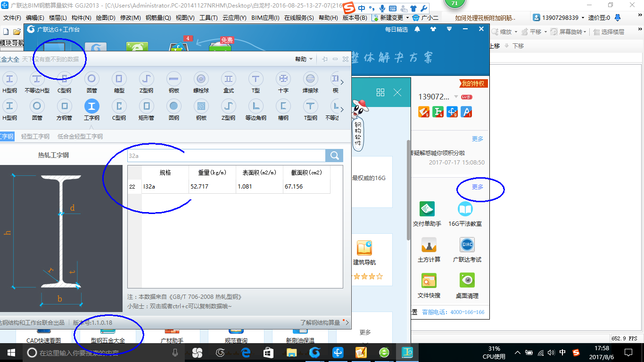Viewport: 644px width, 362px height.
Task: Toggle the pin icon in 五金大全 title bar
Action: [x=324, y=59]
